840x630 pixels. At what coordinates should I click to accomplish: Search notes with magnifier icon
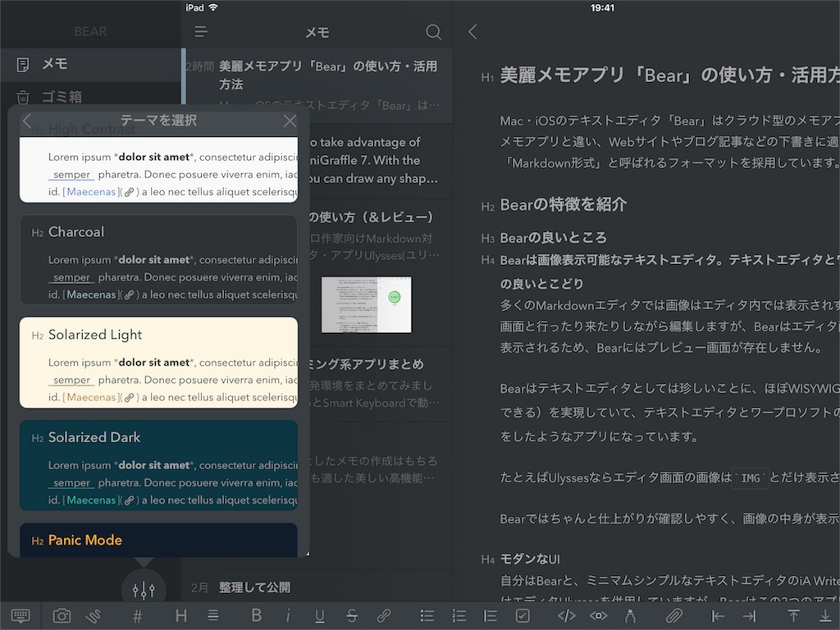[x=433, y=32]
